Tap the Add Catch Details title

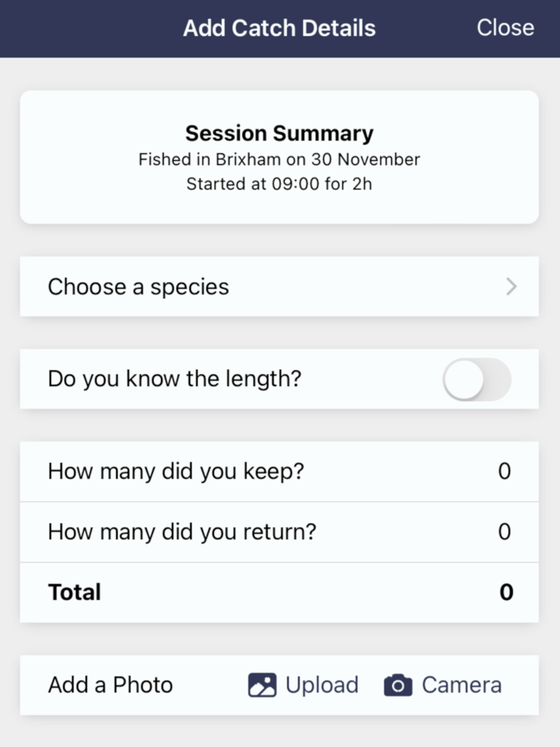click(x=279, y=28)
